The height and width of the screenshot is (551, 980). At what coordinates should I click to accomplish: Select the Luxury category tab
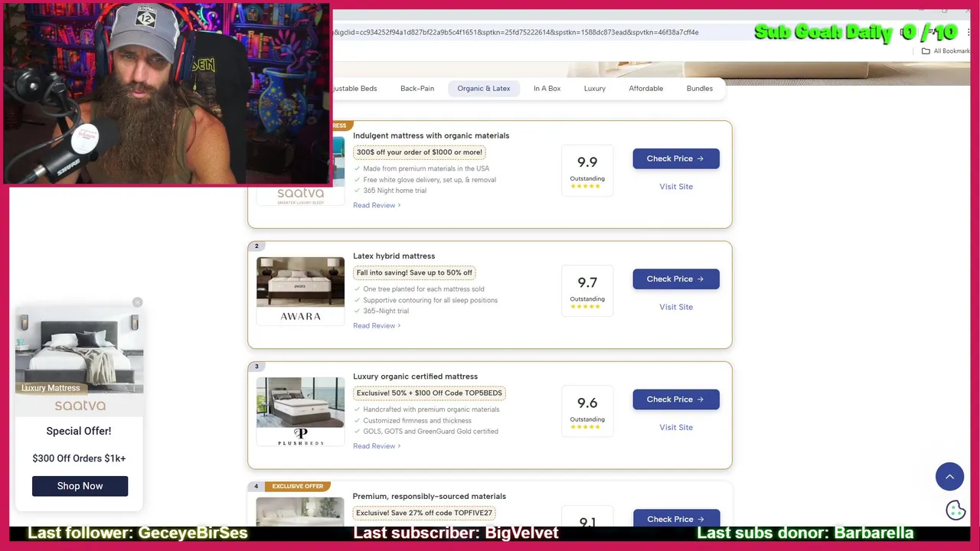tap(595, 88)
